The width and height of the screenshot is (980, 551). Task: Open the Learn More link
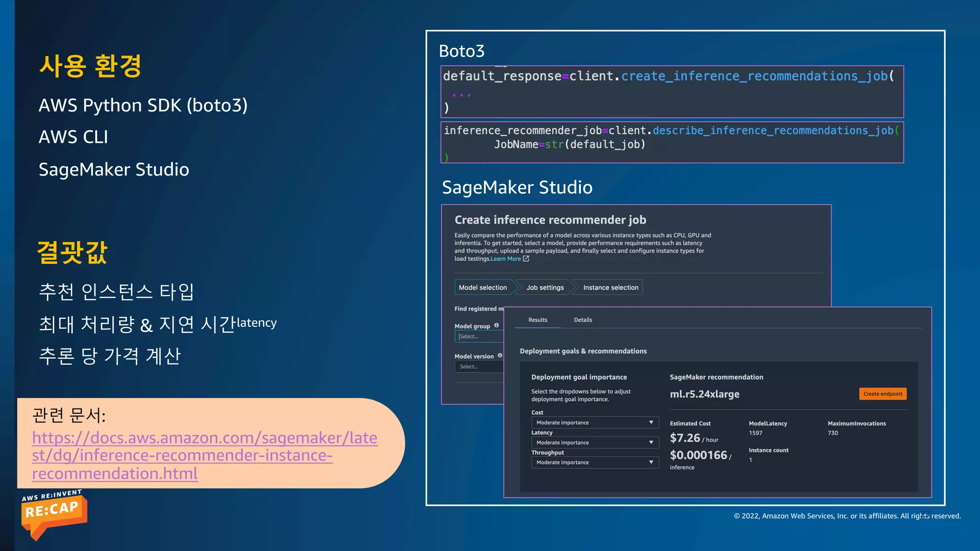[x=506, y=259]
